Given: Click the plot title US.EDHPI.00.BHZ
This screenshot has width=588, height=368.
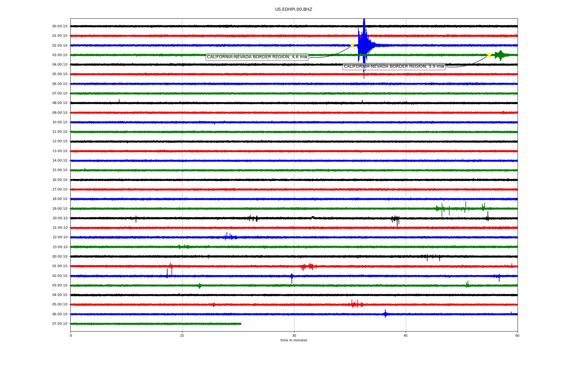Looking at the screenshot, I should pyautogui.click(x=294, y=10).
